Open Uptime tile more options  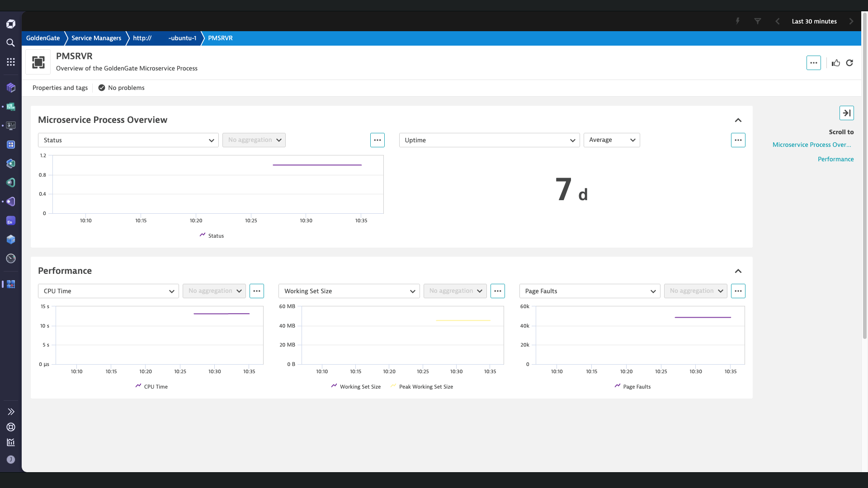pyautogui.click(x=738, y=140)
